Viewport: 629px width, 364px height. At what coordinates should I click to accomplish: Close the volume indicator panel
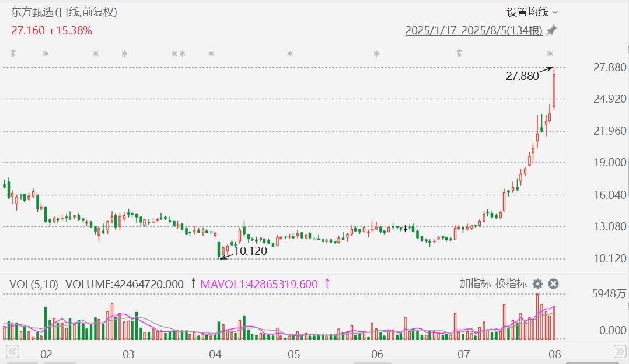554,284
